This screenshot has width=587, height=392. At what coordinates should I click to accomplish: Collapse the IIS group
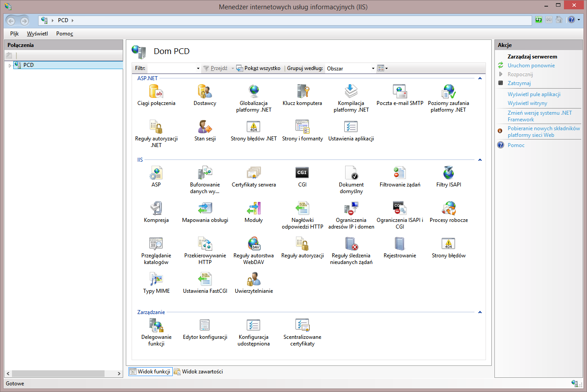[480, 160]
